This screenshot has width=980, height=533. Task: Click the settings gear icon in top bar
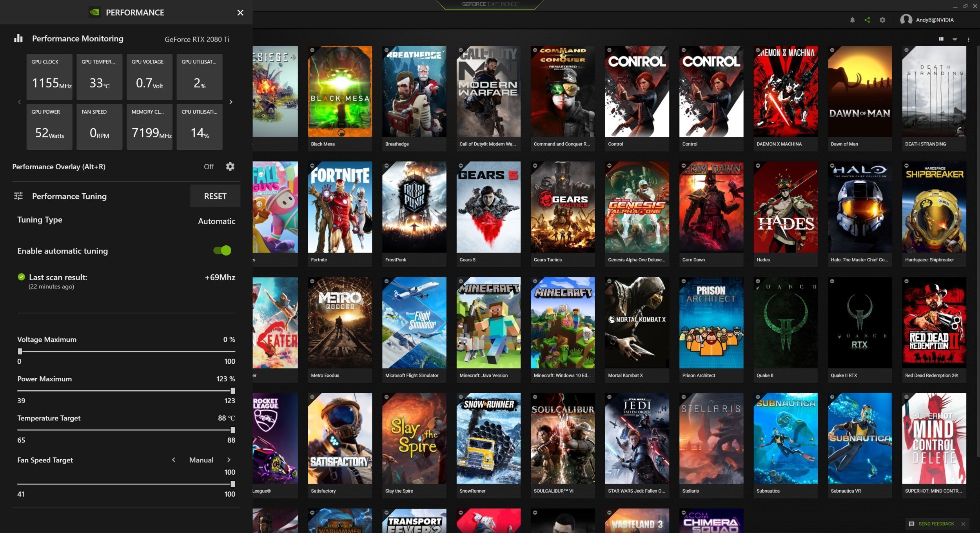pos(882,20)
